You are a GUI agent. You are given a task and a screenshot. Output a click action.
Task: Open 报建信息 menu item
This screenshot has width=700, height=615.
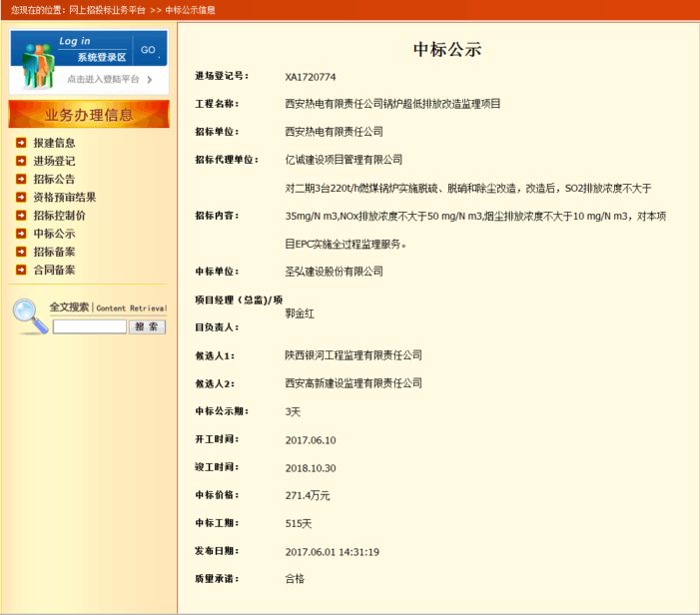coord(54,143)
